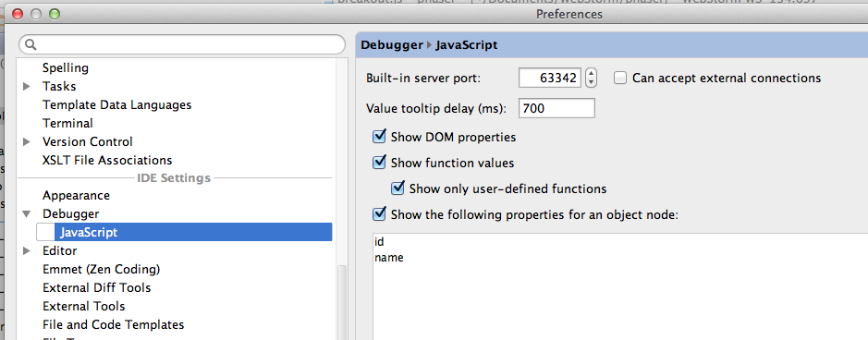
Task: Open Editor settings
Action: 60,251
